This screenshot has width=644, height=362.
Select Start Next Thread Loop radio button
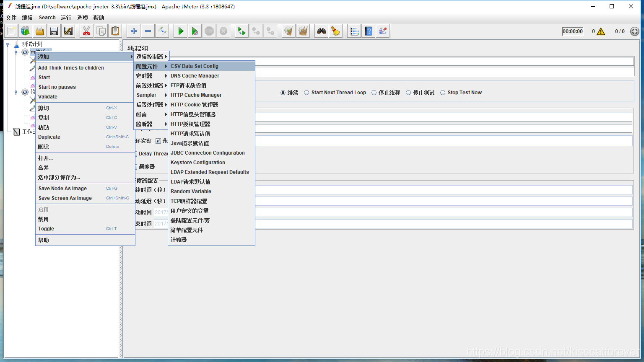(306, 93)
